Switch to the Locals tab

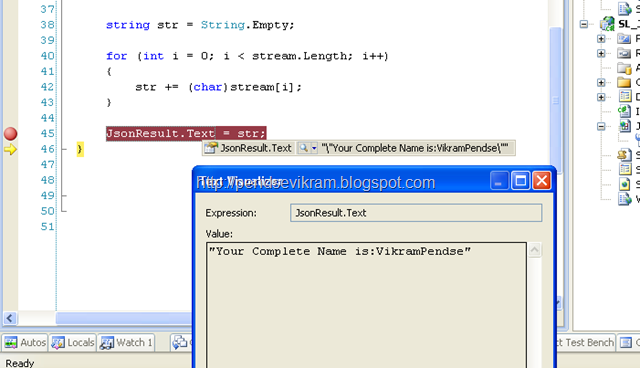pos(73,343)
